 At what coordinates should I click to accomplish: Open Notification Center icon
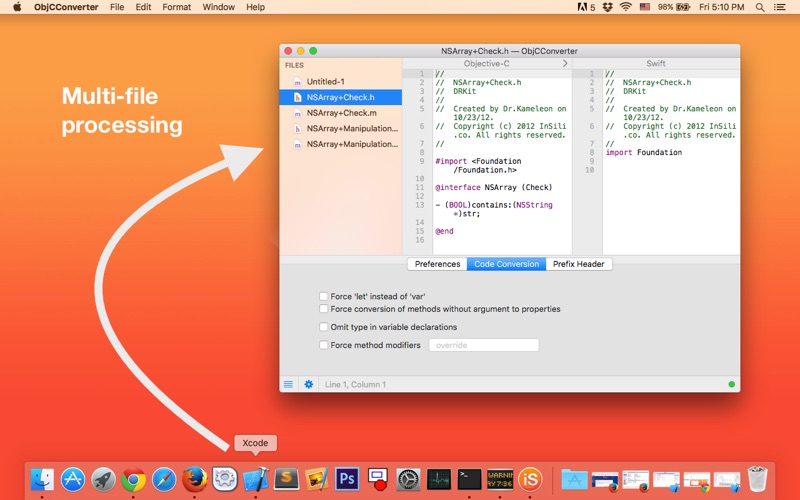[779, 7]
